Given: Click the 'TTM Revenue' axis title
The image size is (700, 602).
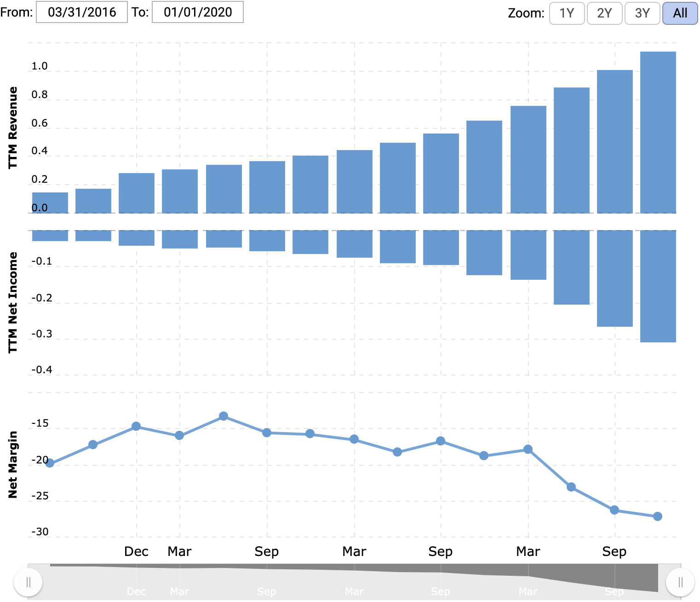Looking at the screenshot, I should pos(13,127).
